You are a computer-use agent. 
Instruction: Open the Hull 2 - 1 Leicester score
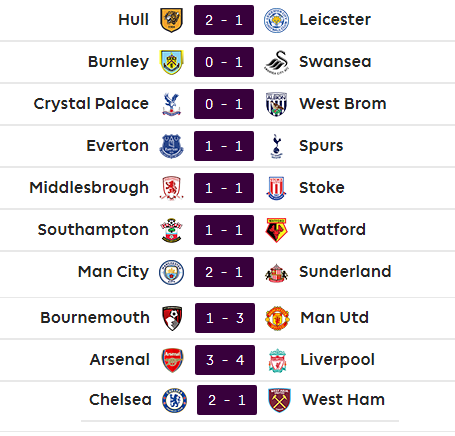[x=224, y=20]
